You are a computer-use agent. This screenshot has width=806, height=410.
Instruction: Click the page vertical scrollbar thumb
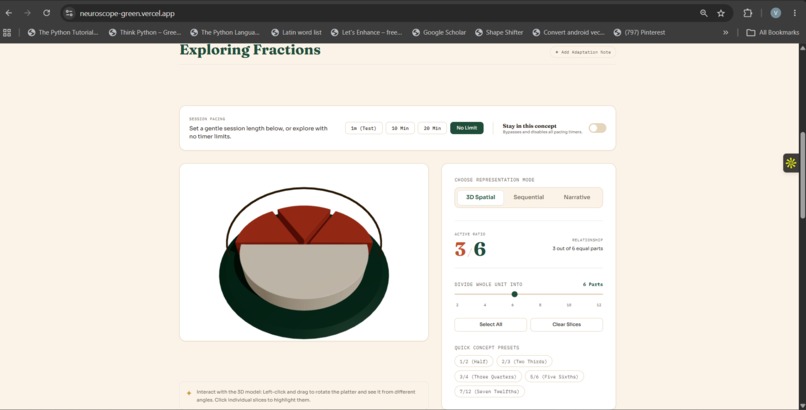(802, 175)
